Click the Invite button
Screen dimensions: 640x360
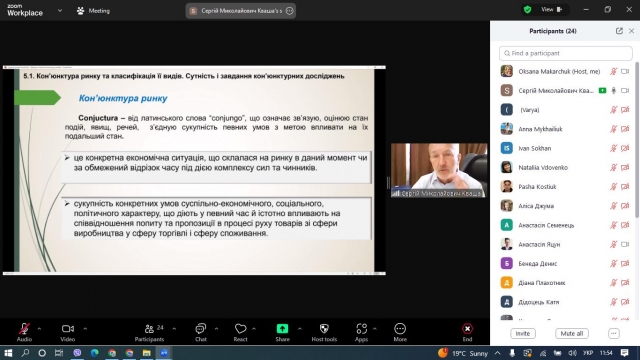coord(522,333)
